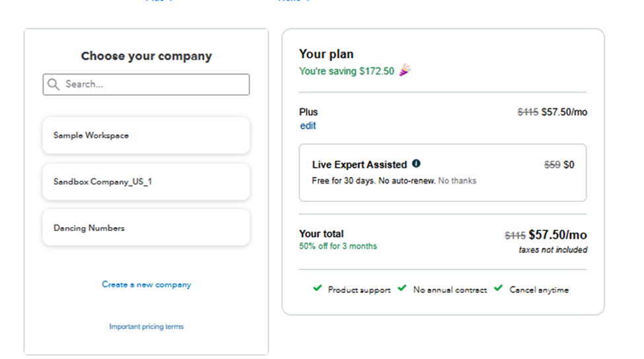The image size is (644, 359).
Task: Click the Plus plan name label
Action: [308, 112]
